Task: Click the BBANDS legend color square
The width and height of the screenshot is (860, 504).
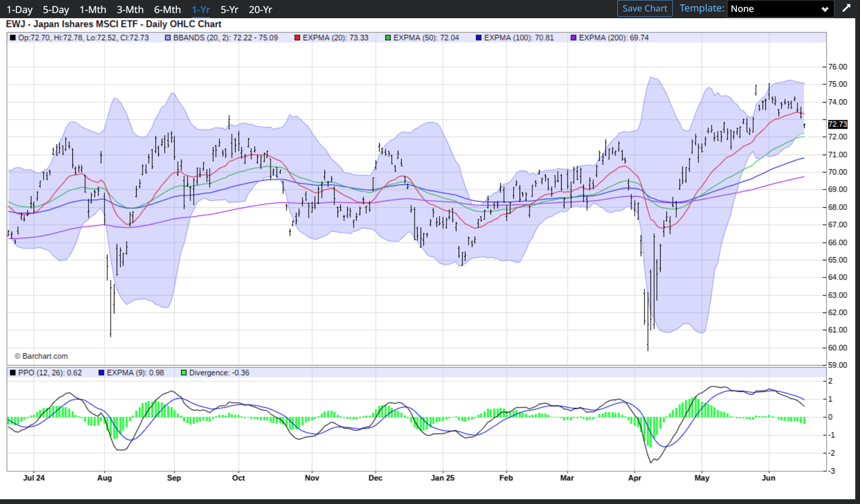Action: (168, 38)
